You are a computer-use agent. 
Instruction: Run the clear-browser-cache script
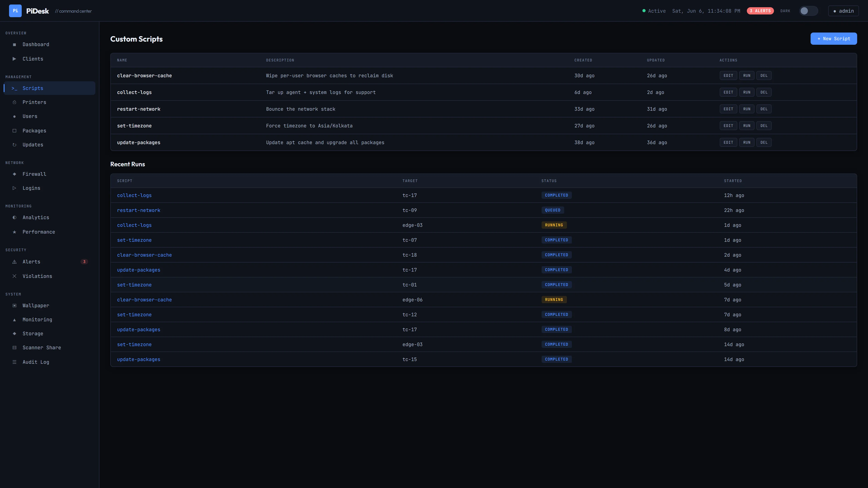pos(747,75)
